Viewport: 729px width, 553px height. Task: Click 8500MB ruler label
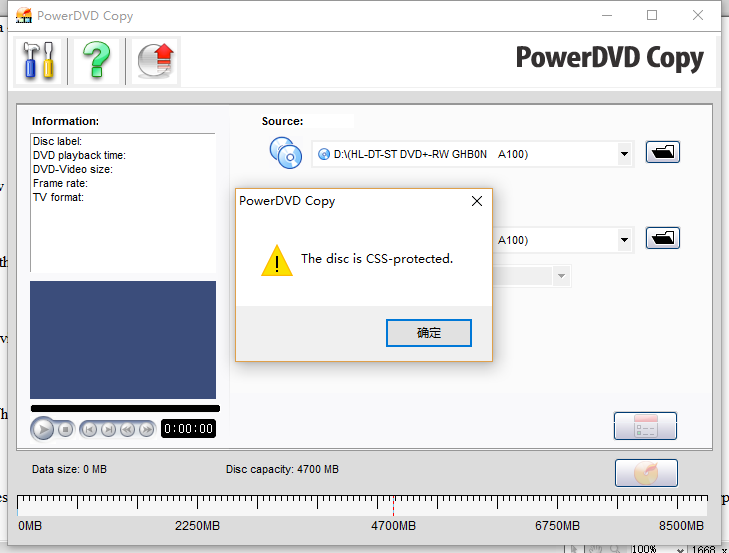pyautogui.click(x=681, y=526)
